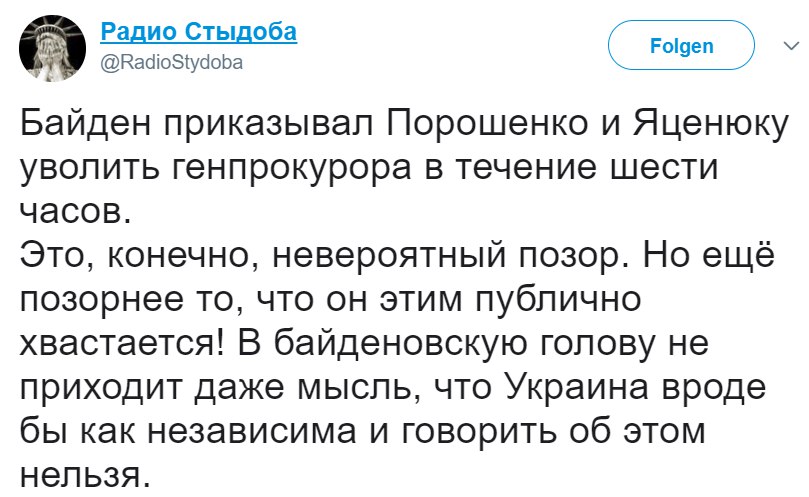
Task: Click the word хвастается in the tweet text
Action: click(x=118, y=343)
